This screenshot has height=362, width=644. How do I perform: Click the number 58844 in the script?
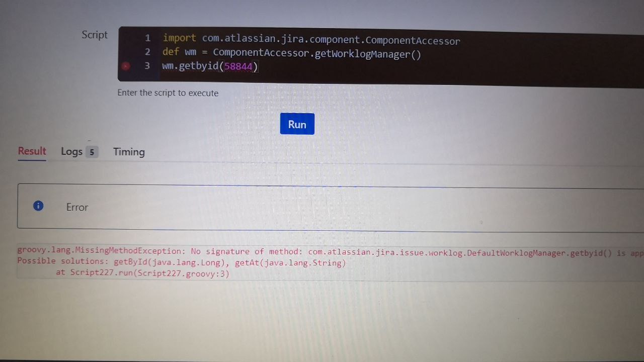(x=238, y=66)
